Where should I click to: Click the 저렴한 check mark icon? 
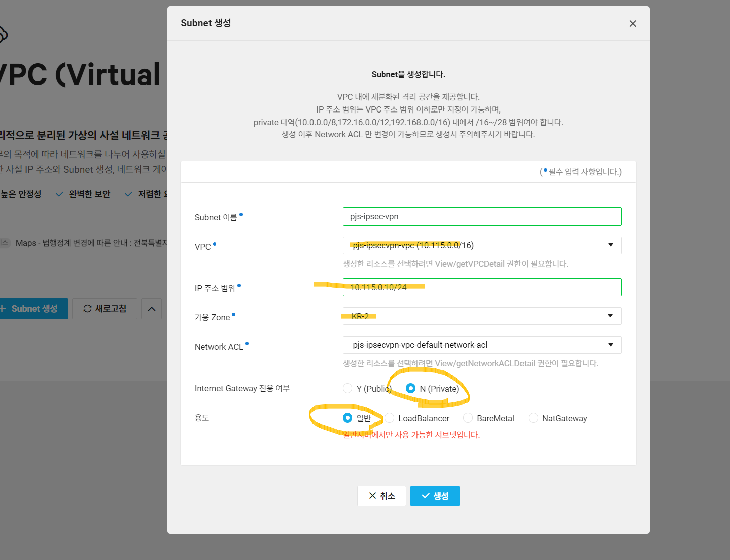[x=128, y=194]
